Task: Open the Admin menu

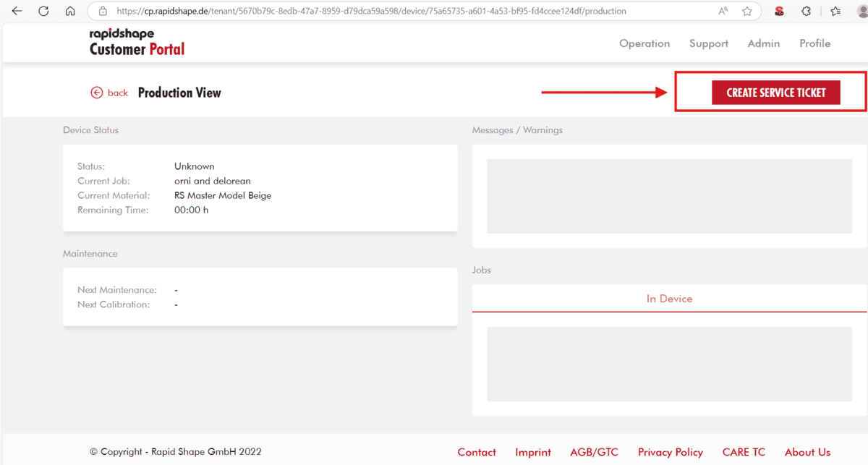Action: tap(763, 43)
